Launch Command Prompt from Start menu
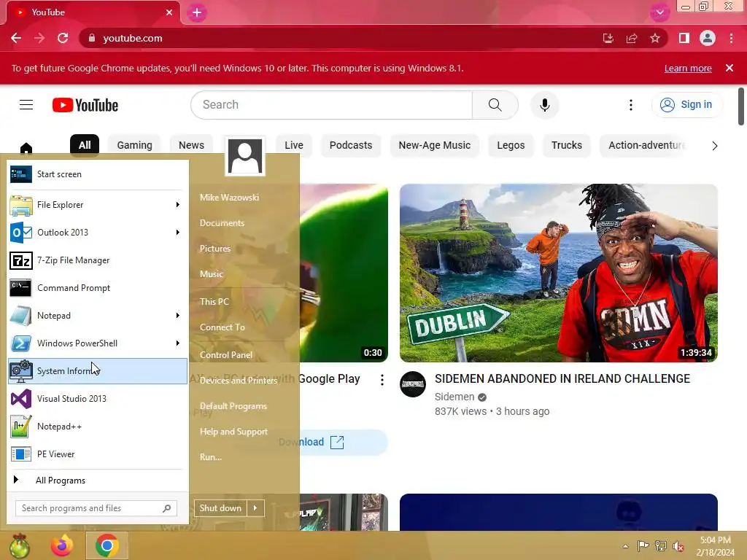747x560 pixels. coord(98,288)
